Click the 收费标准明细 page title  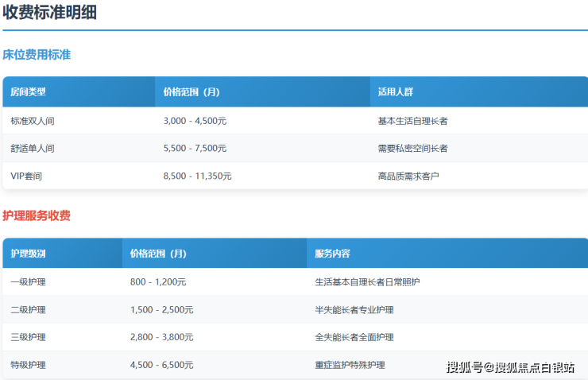pyautogui.click(x=50, y=13)
